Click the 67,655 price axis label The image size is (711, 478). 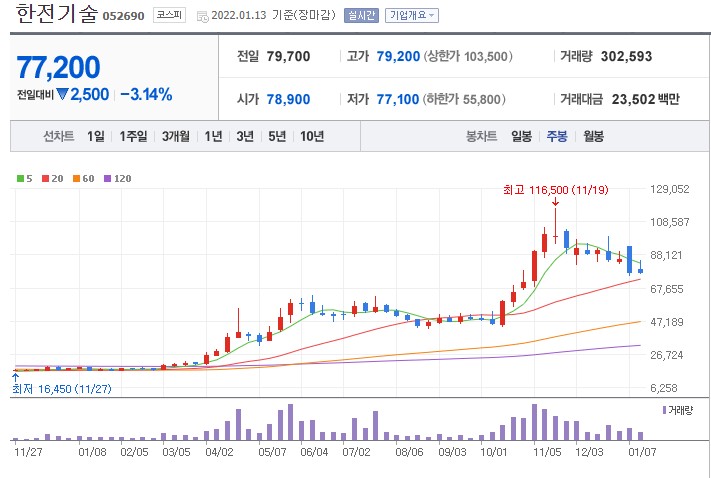[666, 289]
